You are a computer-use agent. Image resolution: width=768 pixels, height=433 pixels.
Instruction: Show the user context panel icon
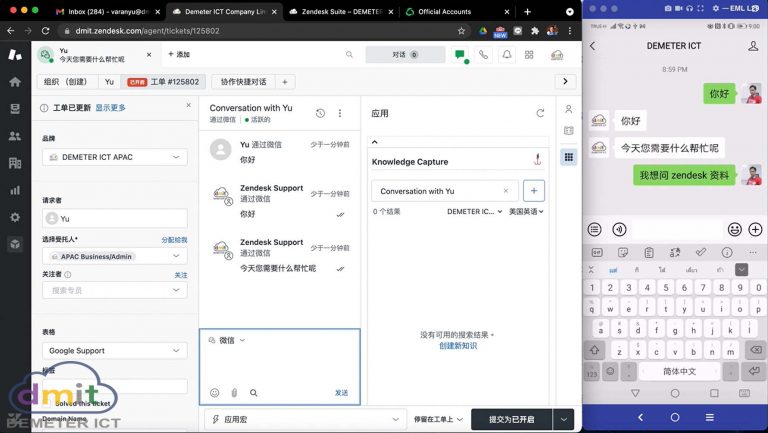coord(569,109)
